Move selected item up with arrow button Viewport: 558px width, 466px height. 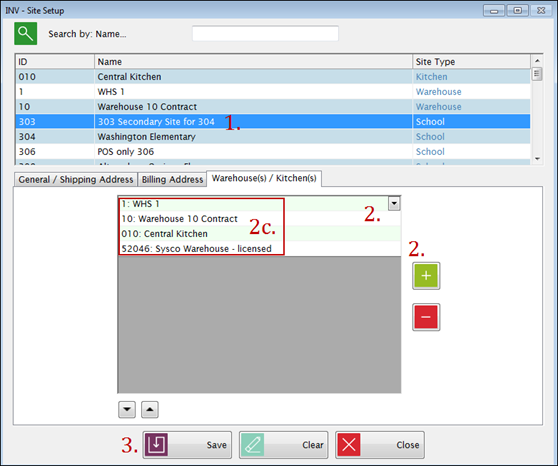(150, 409)
